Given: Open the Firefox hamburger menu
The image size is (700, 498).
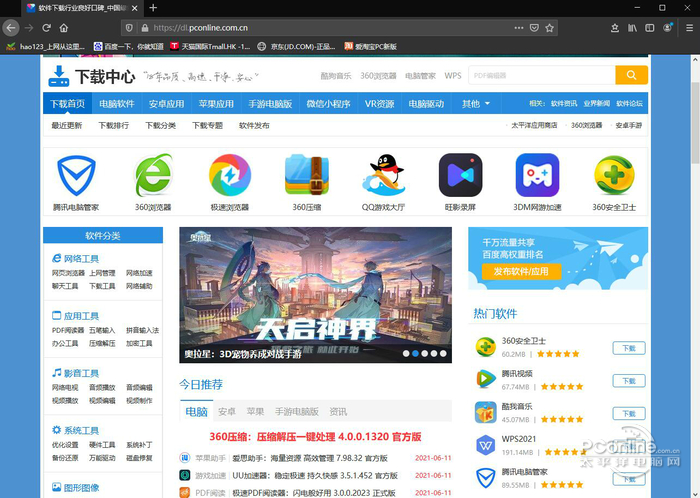Looking at the screenshot, I should [x=689, y=28].
